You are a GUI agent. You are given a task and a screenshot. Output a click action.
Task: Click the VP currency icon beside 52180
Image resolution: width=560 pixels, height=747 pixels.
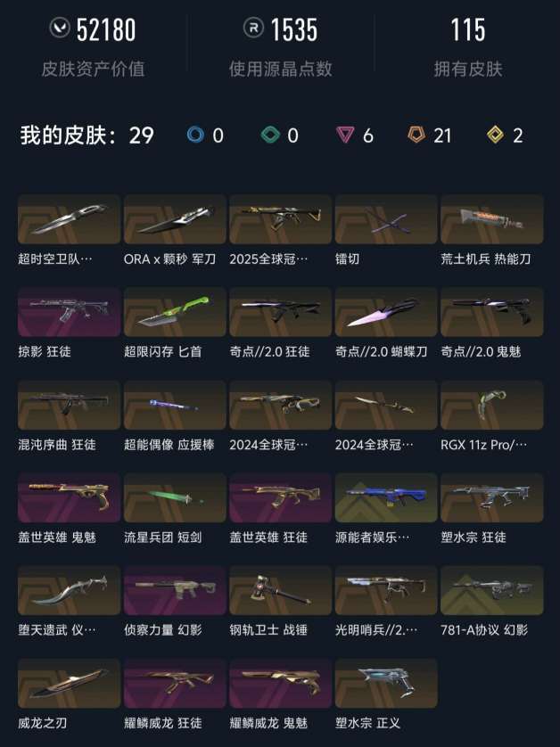[60, 28]
